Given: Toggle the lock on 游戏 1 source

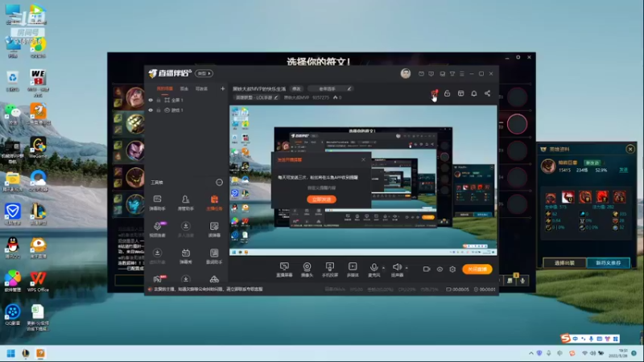Looking at the screenshot, I should point(159,110).
